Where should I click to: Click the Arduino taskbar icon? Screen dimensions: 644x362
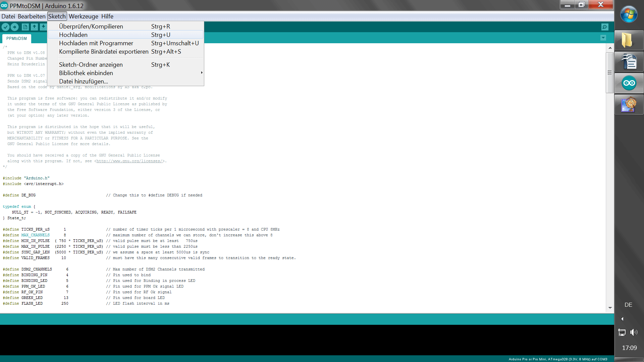click(629, 83)
